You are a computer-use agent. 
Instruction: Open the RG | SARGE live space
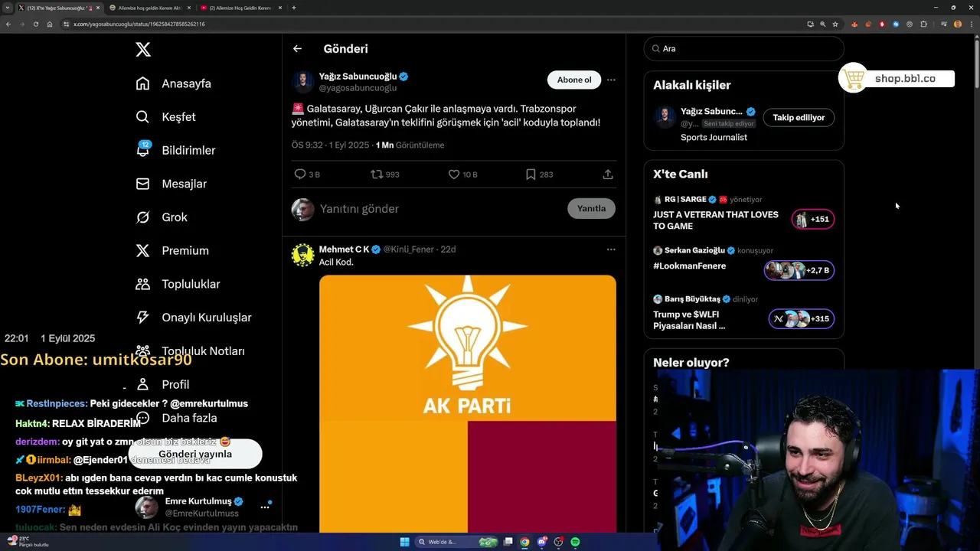(x=743, y=214)
